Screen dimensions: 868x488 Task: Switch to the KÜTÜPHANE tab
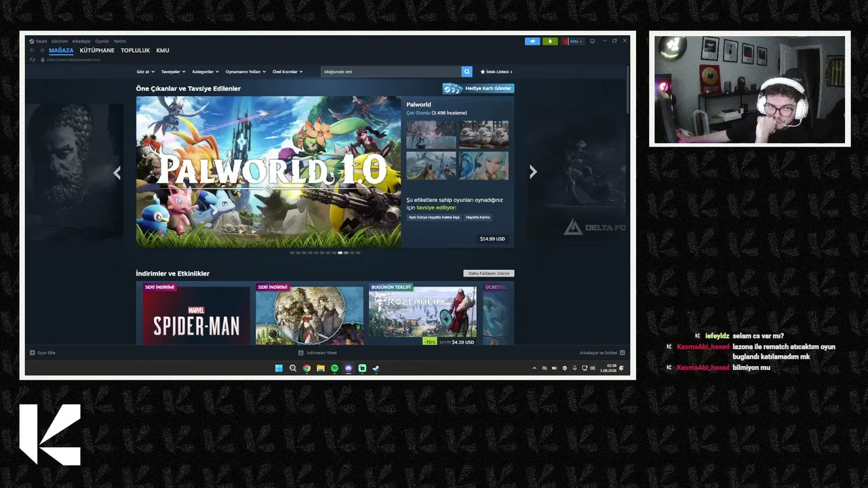[97, 50]
